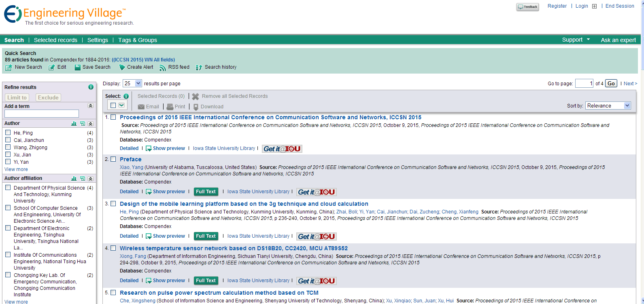The width and height of the screenshot is (644, 304).
Task: Open the Support dropdown menu
Action: (x=576, y=40)
